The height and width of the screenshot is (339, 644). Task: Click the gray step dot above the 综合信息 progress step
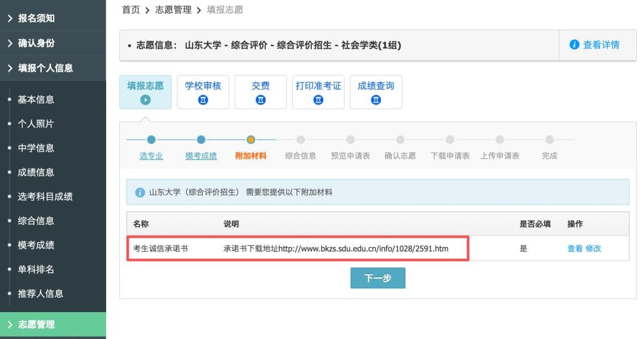coord(301,140)
